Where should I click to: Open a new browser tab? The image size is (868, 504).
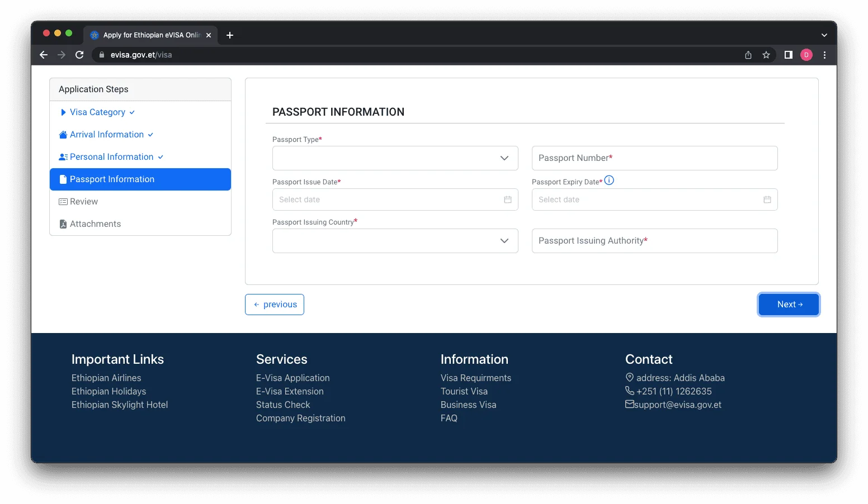tap(230, 35)
